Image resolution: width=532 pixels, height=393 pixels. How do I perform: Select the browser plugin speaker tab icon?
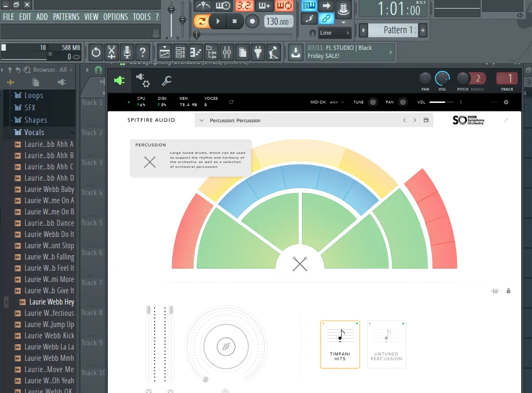[62, 83]
